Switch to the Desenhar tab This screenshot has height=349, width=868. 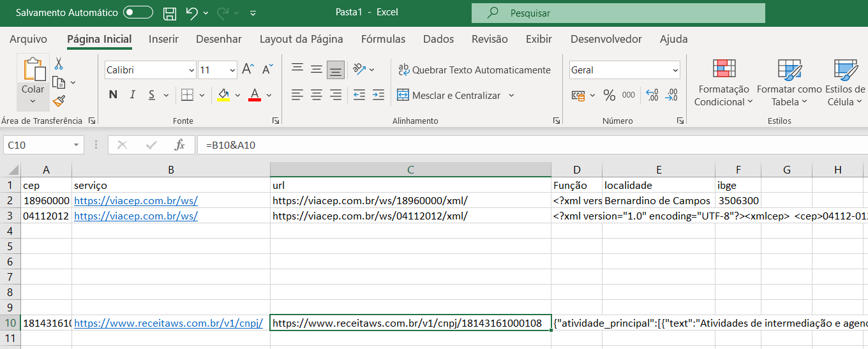point(219,39)
